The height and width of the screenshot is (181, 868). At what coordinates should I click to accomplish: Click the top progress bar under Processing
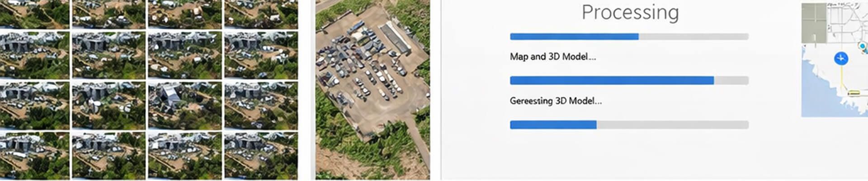tap(629, 37)
